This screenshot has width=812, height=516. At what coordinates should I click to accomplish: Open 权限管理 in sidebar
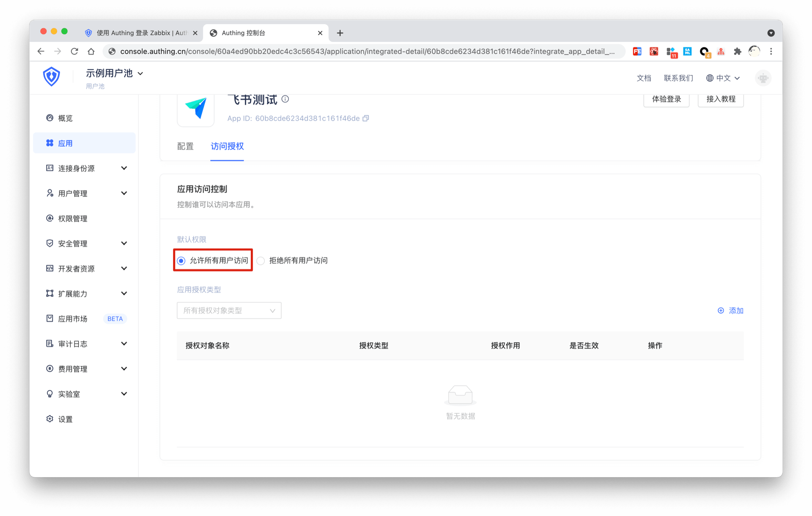click(x=72, y=218)
